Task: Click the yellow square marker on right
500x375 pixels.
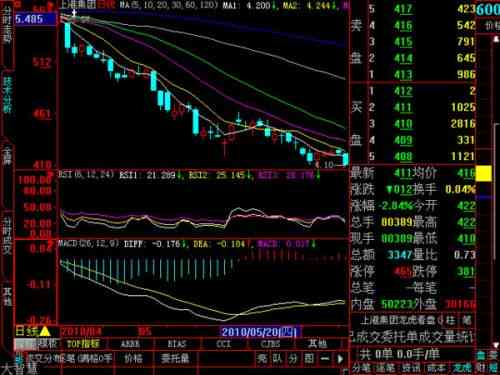Action: point(484,173)
